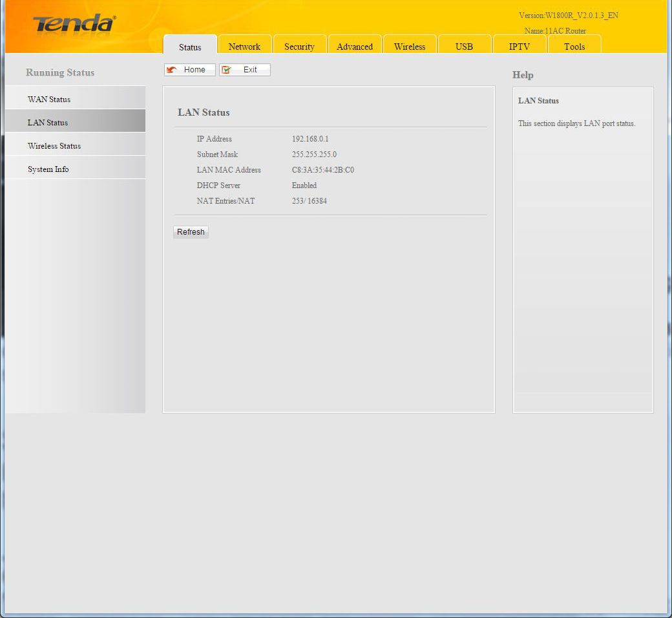Screen dimensions: 672x618
Task: Click the LAN Status heading in Help
Action: (538, 101)
